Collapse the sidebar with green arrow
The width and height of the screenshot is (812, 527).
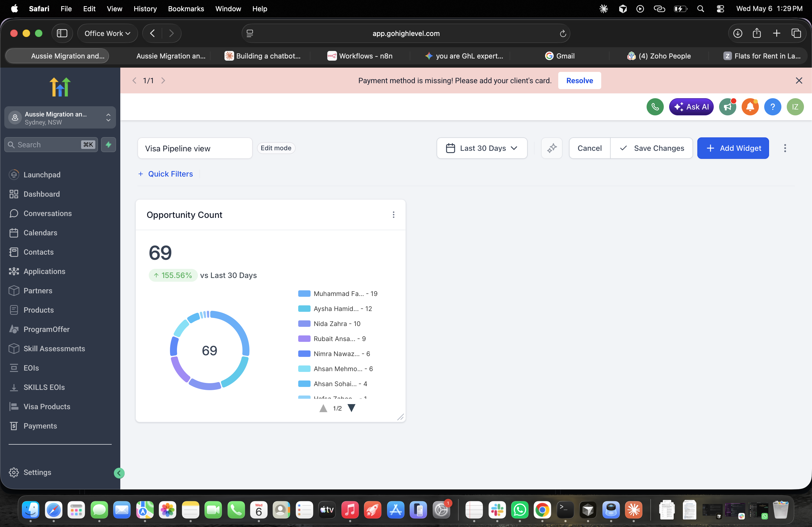119,473
